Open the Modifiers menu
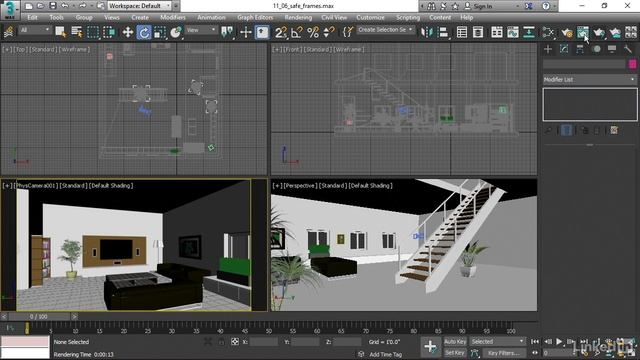Image resolution: width=640 pixels, height=360 pixels. click(173, 18)
